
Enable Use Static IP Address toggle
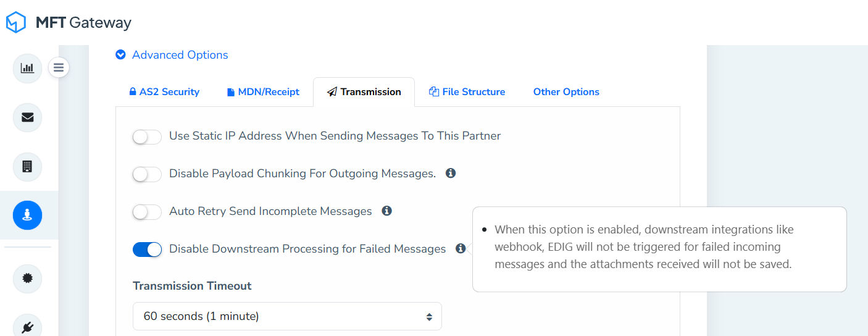coord(147,136)
